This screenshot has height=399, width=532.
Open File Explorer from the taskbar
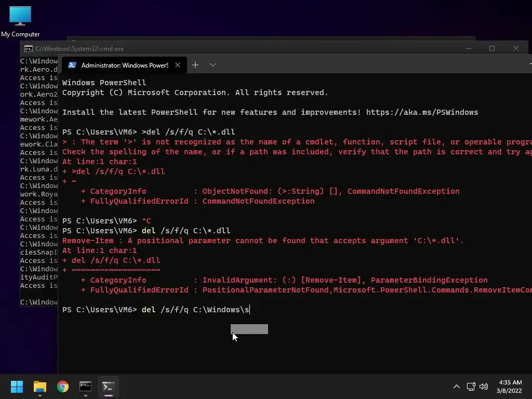tap(39, 387)
